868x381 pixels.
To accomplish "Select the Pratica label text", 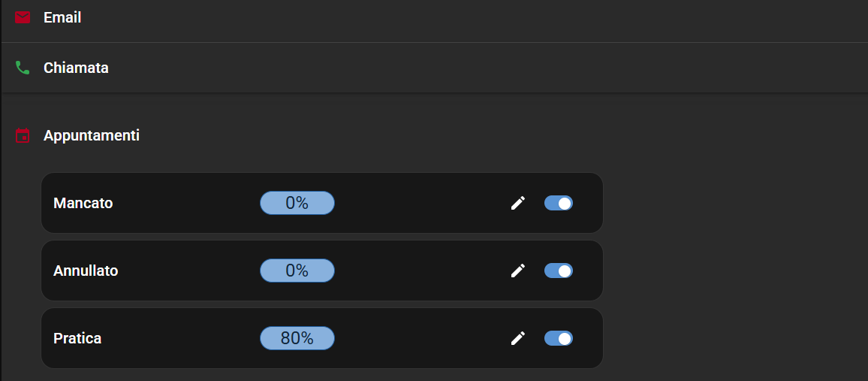I will [77, 338].
